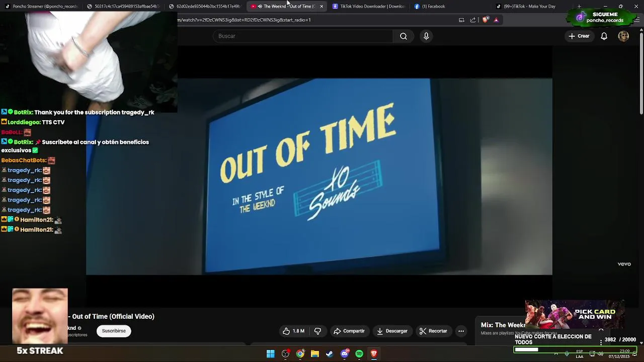
Task: Like the video showing 1.8 M
Action: pos(294,331)
